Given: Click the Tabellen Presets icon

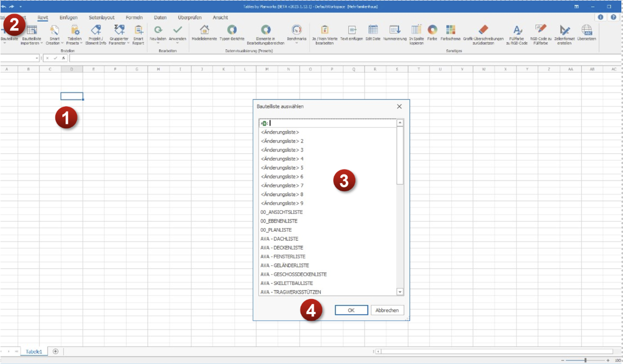Looking at the screenshot, I should 74,30.
